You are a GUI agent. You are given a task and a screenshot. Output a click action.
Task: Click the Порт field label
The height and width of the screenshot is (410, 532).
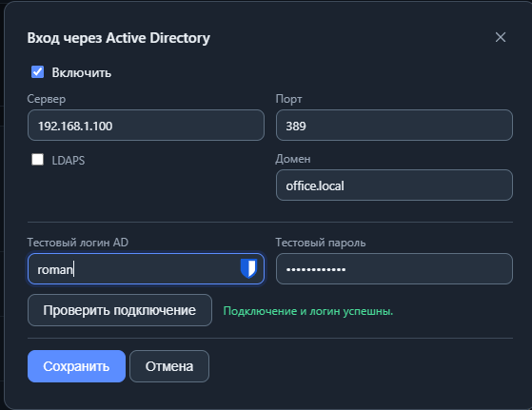point(288,99)
